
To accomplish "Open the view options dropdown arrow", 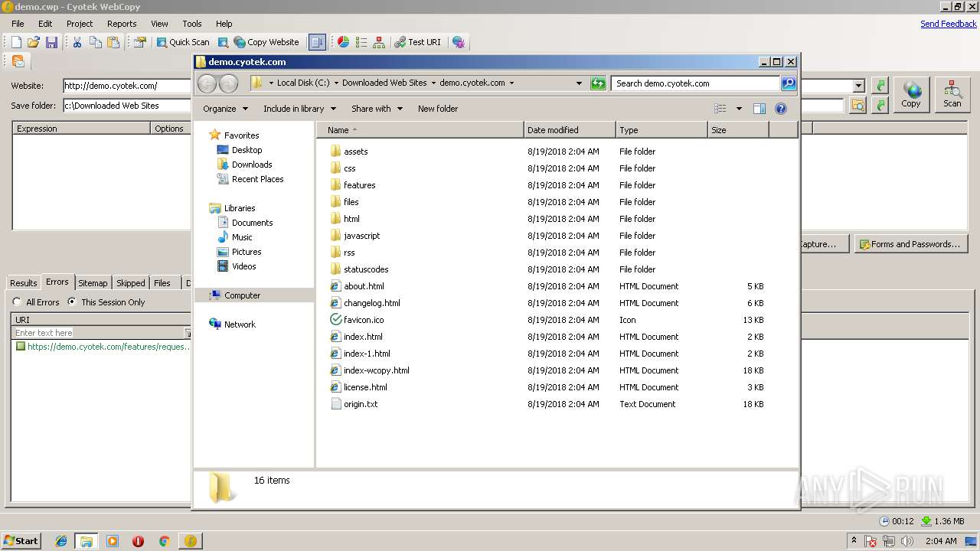I will click(x=739, y=109).
